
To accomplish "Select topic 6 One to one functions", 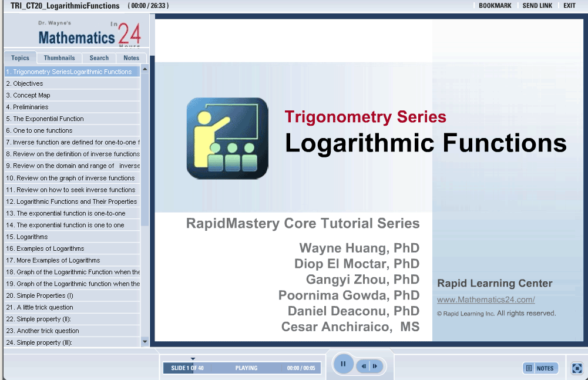I will pos(72,130).
